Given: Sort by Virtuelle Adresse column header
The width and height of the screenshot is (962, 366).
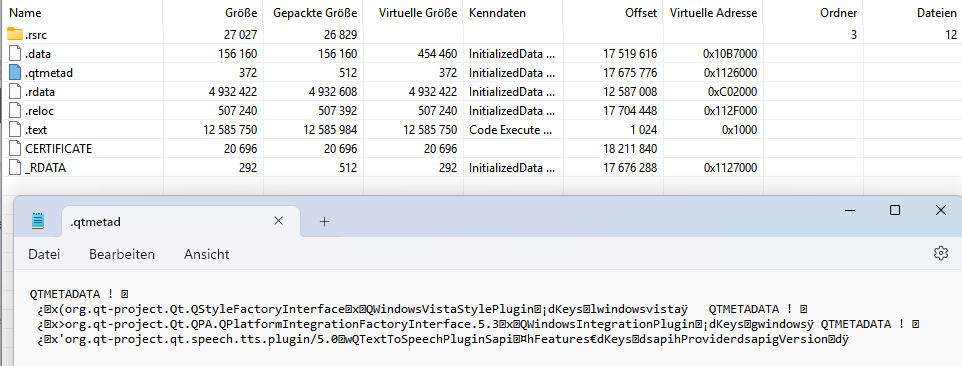Looking at the screenshot, I should click(x=713, y=12).
